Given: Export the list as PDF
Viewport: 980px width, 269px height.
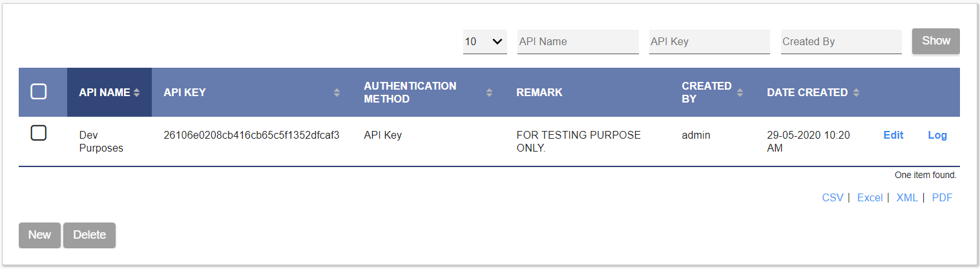Looking at the screenshot, I should pos(942,197).
